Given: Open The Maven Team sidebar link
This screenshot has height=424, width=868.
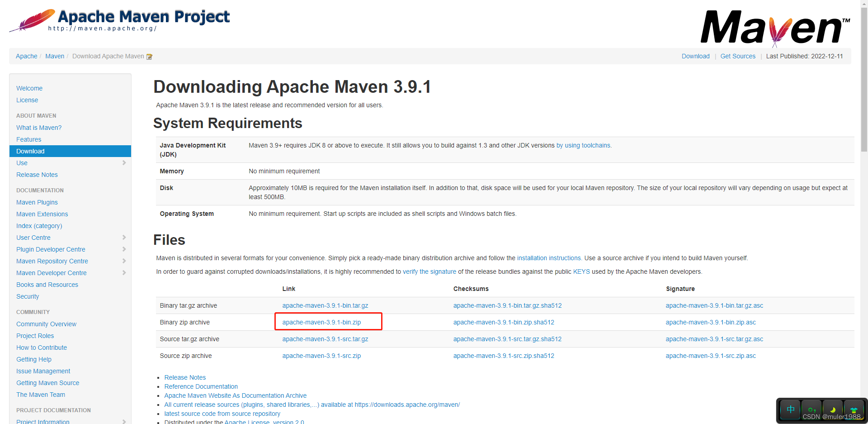Looking at the screenshot, I should coord(41,395).
